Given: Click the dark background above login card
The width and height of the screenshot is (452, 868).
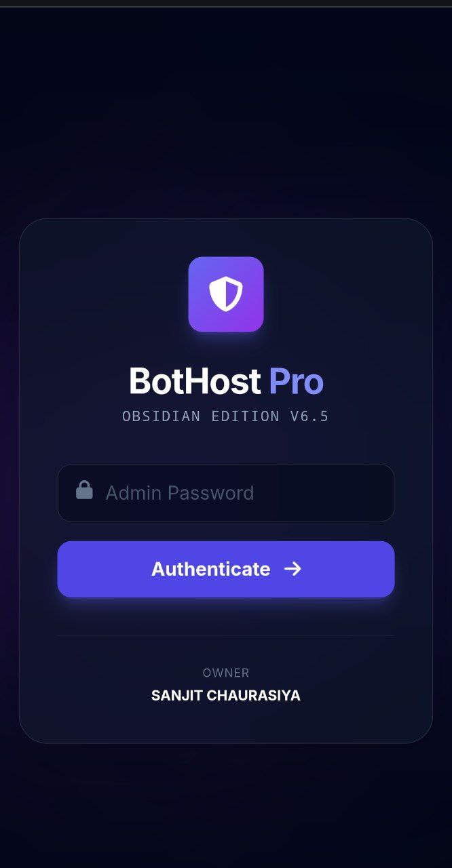Looking at the screenshot, I should (226, 108).
